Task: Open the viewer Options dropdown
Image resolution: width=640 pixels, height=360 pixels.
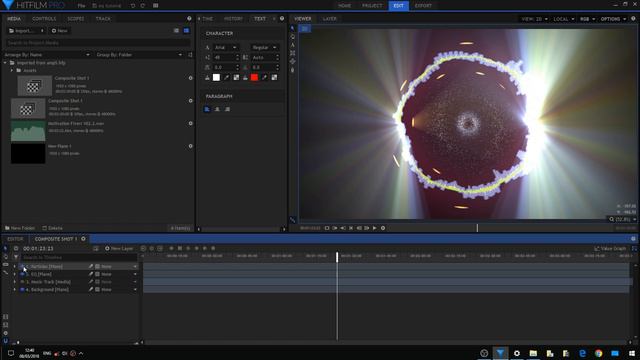Action: point(613,19)
